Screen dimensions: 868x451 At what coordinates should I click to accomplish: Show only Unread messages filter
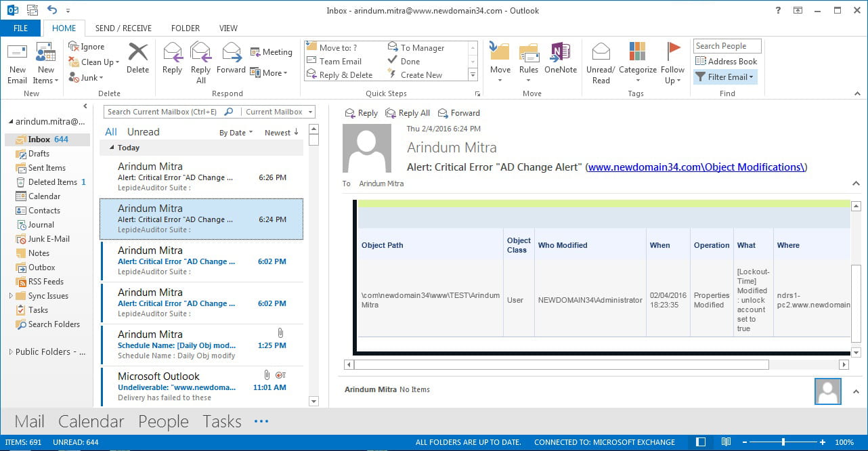[143, 132]
